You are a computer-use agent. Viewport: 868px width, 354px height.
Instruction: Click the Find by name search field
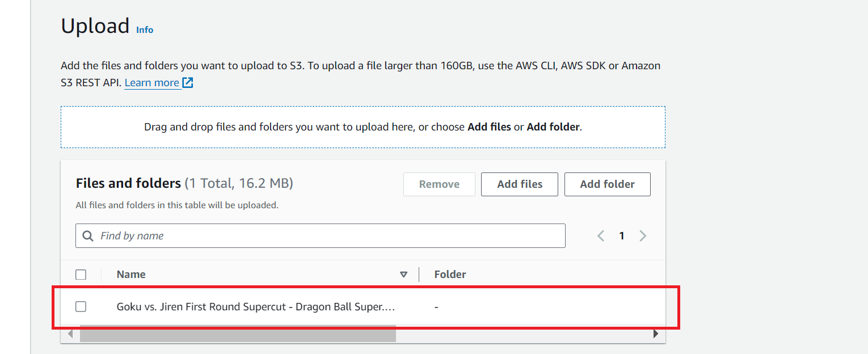tap(321, 236)
